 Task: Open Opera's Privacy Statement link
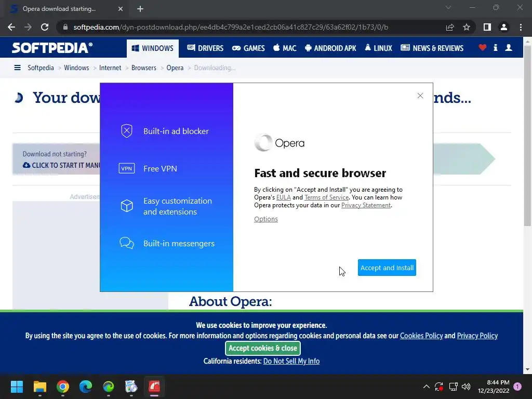point(366,205)
